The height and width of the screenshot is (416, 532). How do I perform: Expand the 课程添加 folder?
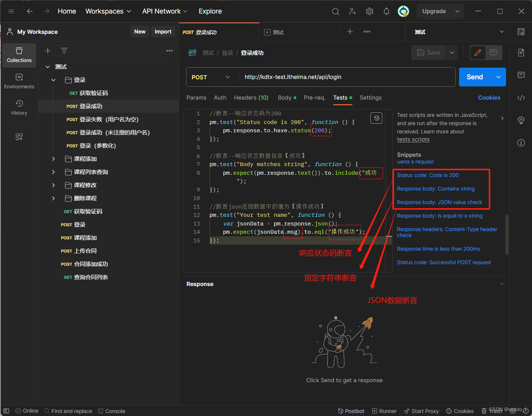[53, 159]
